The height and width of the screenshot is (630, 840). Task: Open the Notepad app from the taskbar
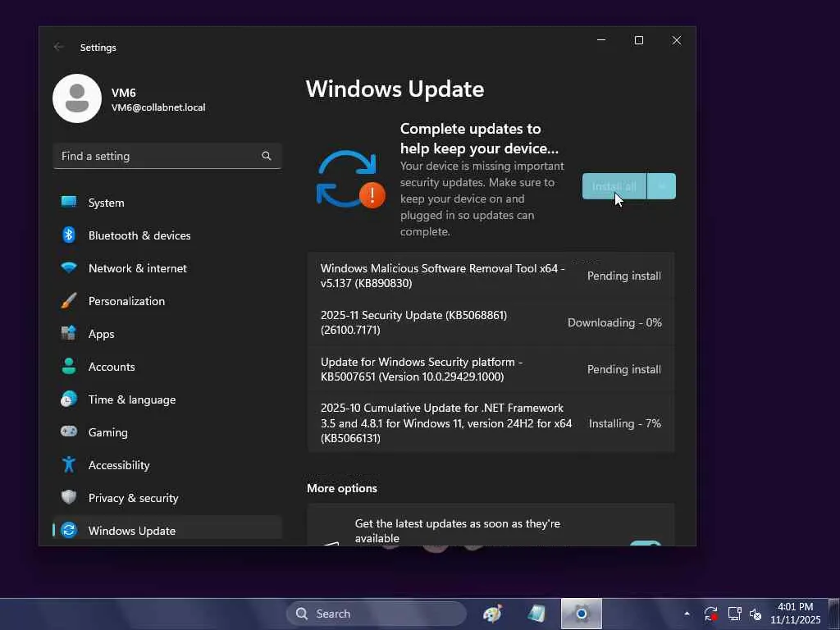click(x=536, y=614)
